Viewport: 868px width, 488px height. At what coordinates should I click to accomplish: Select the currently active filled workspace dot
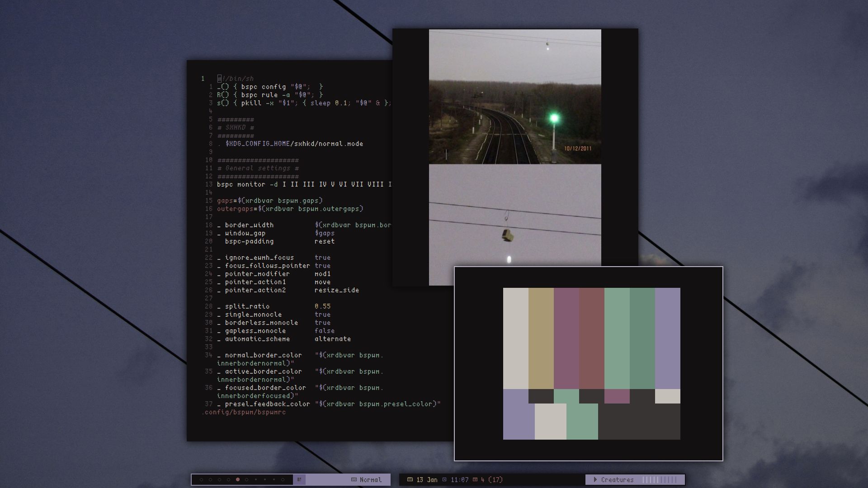pos(237,480)
